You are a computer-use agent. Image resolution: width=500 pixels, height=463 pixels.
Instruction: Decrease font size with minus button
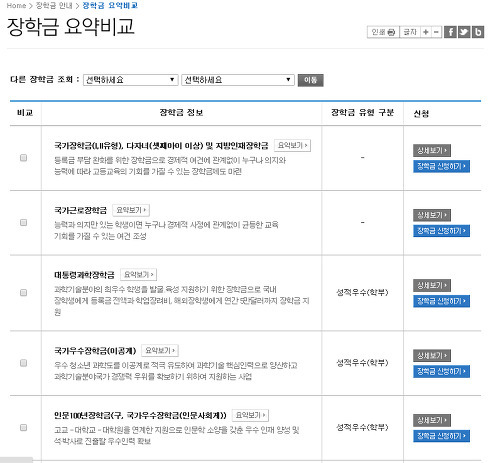(436, 32)
